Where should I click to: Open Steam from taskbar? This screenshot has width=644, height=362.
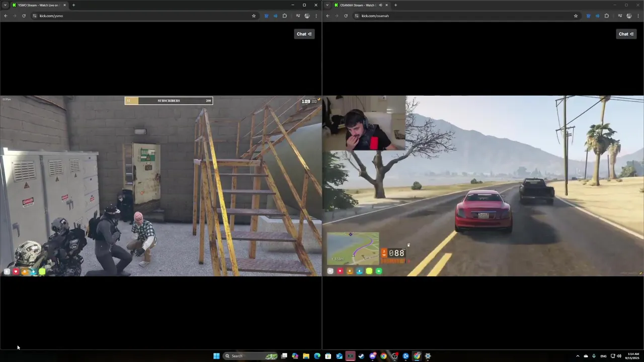(361, 356)
